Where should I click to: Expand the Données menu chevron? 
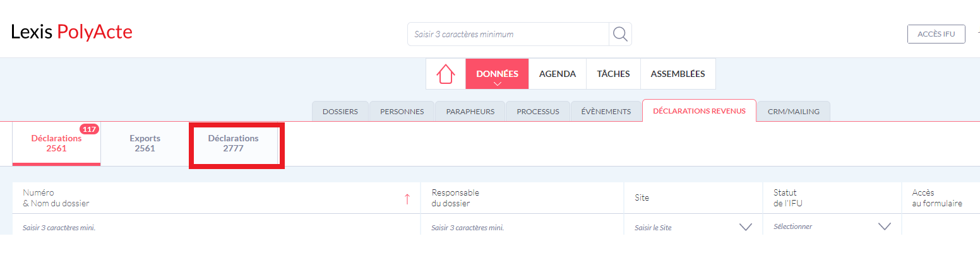[x=497, y=84]
